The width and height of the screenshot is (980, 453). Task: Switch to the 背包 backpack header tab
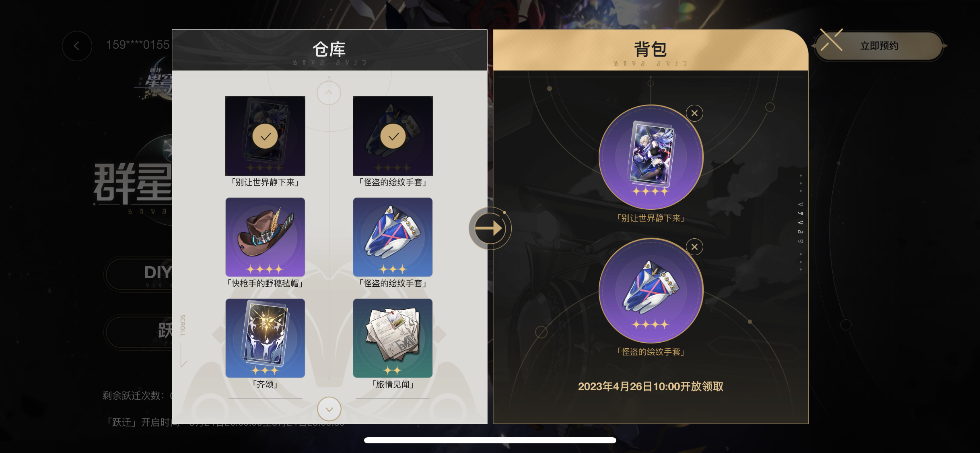(651, 50)
